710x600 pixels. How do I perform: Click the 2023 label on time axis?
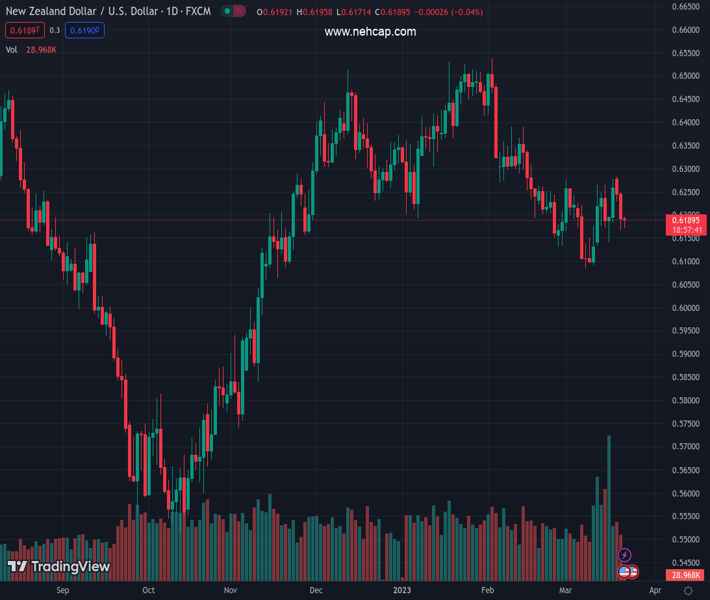click(x=402, y=591)
